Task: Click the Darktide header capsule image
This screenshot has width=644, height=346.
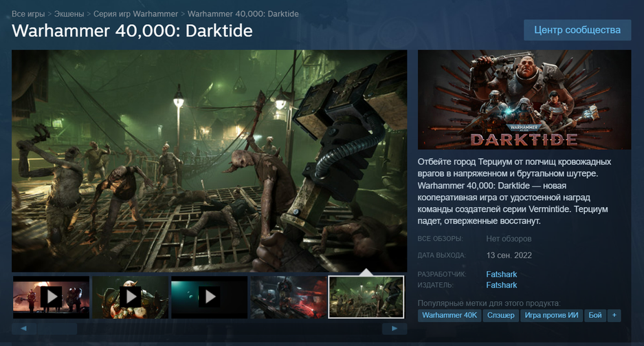Action: [524, 100]
